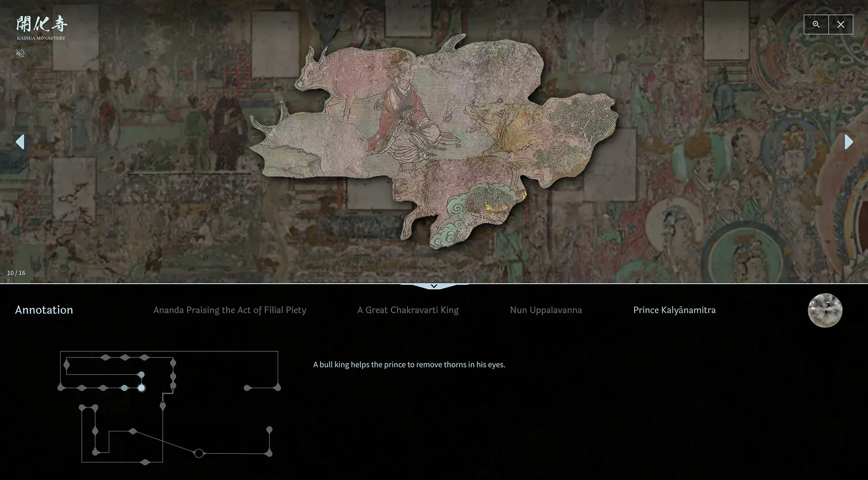868x480 pixels.
Task: Select pale blue node left of glowing node
Action: pyautogui.click(x=125, y=388)
